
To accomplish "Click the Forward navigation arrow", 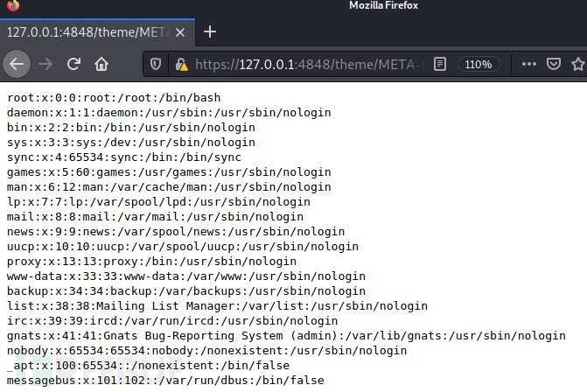I will pos(46,64).
